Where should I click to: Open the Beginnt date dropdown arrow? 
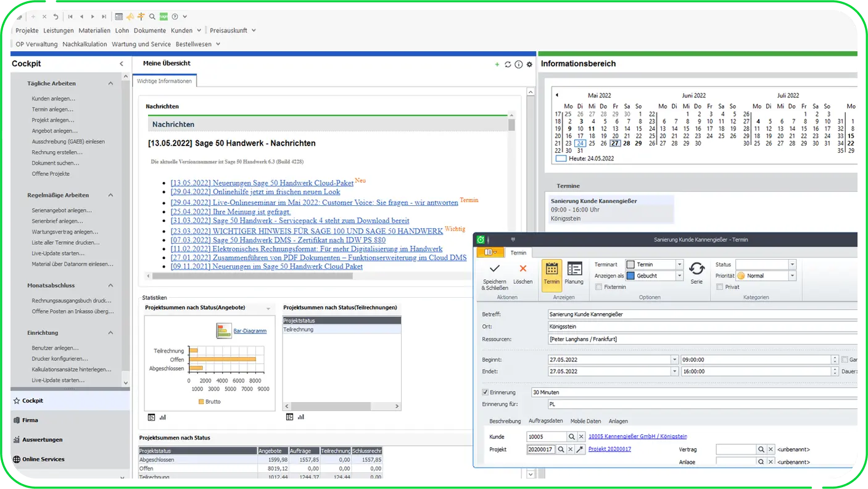[674, 360]
